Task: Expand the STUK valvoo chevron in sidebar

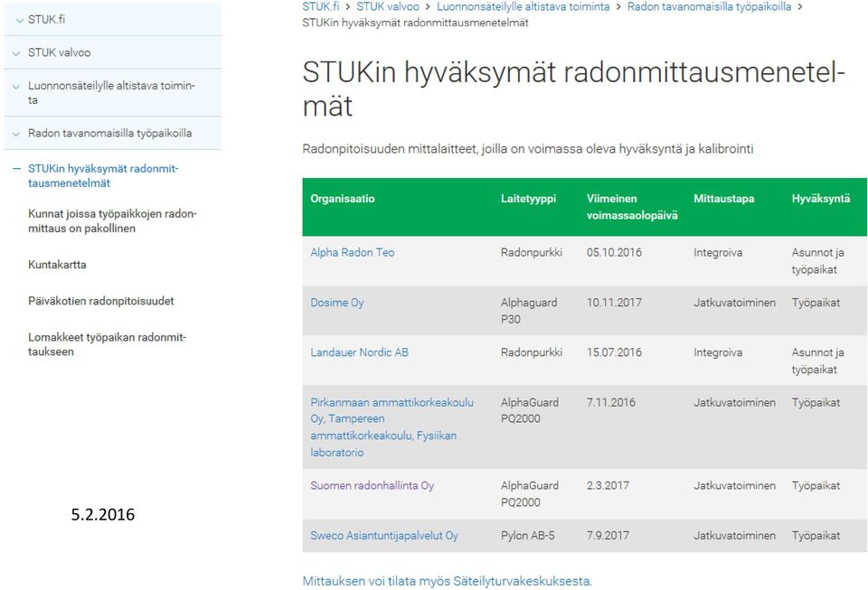Action: pos(16,53)
